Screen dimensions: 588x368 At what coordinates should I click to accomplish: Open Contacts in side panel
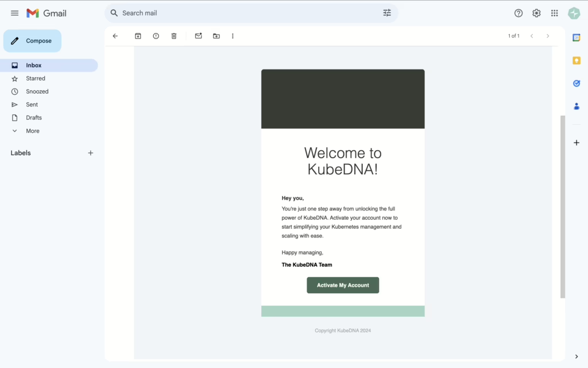pos(576,106)
